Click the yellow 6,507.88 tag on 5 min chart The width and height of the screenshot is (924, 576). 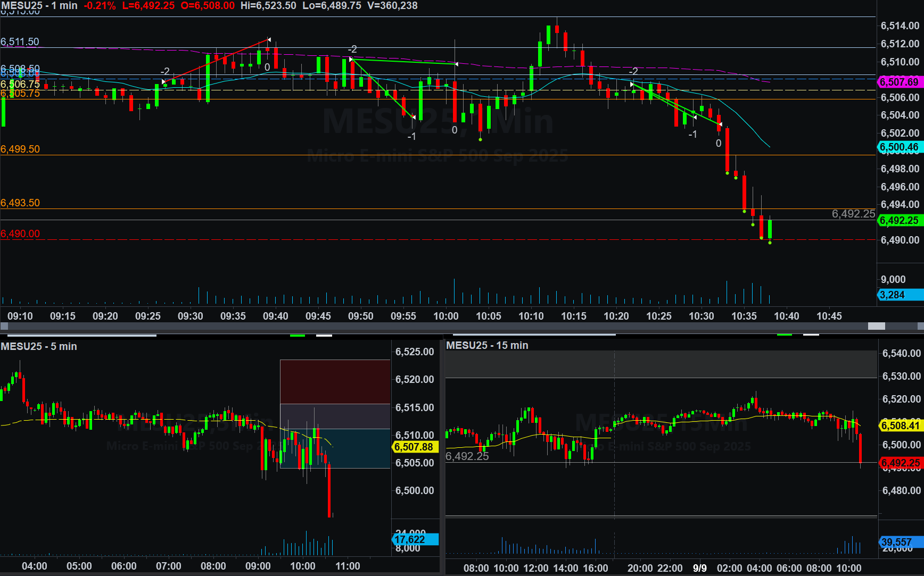point(414,447)
